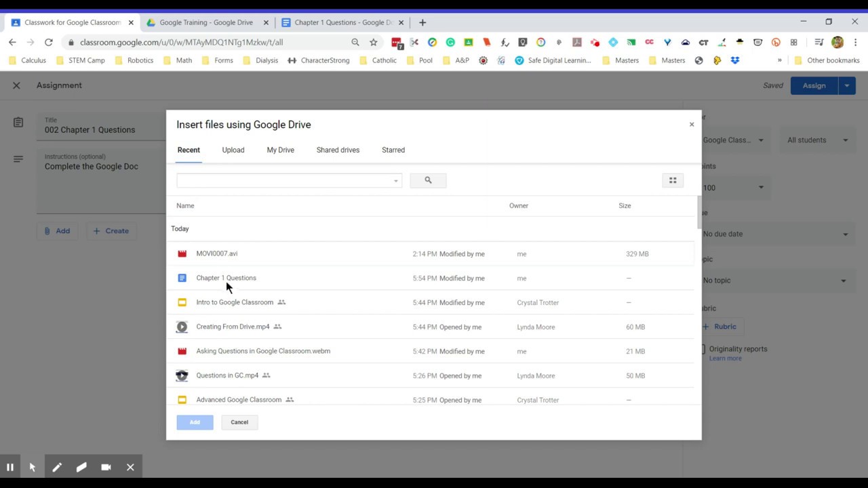Screen dimensions: 868x488
Task: Select the highlighter annotation tool
Action: 81,467
